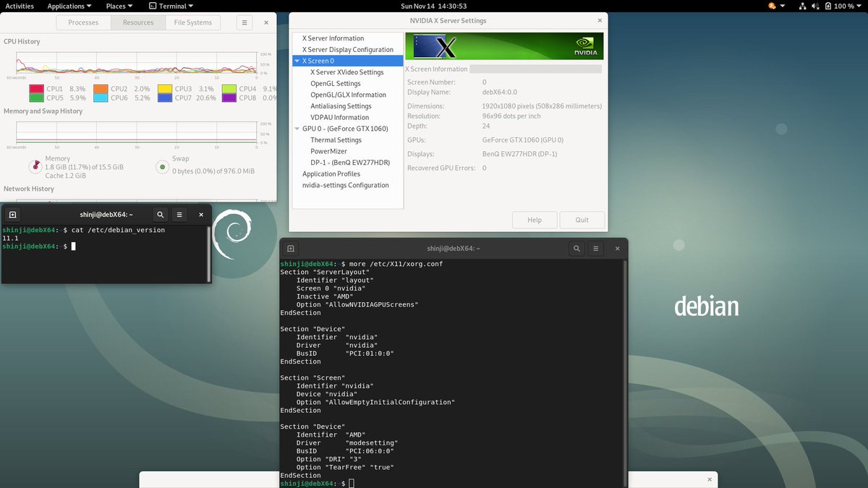This screenshot has height=488, width=868.
Task: Select DP-1 - (BenQ EW277HDR)
Action: pyautogui.click(x=350, y=163)
